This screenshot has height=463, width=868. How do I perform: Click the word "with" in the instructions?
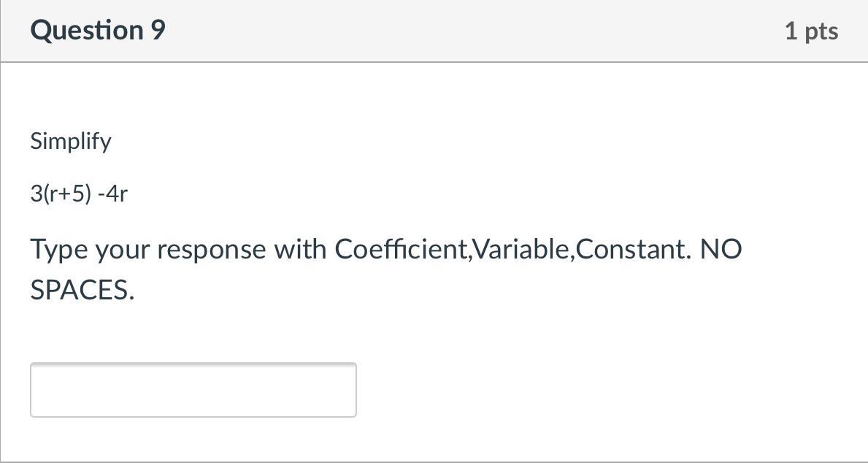(300, 250)
